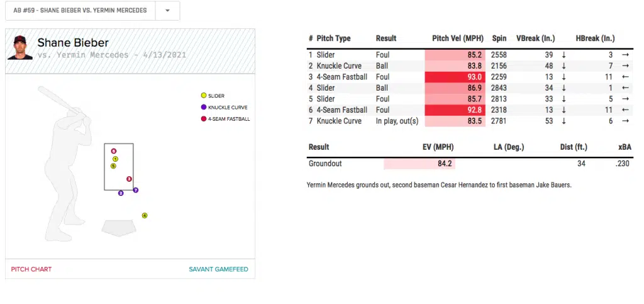Open the AB #59 at-bat dropdown arrow
Viewport: 644px width, 304px height.
(167, 11)
